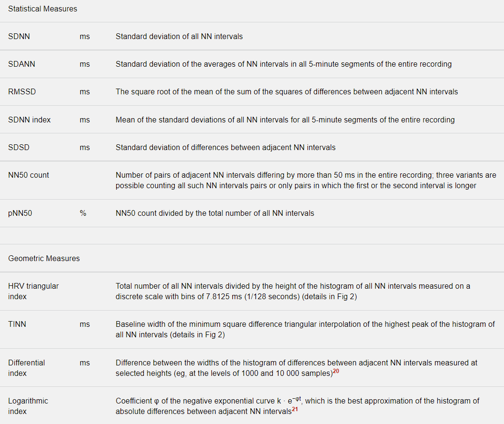Click the ms unit in Differential index row

click(x=85, y=363)
